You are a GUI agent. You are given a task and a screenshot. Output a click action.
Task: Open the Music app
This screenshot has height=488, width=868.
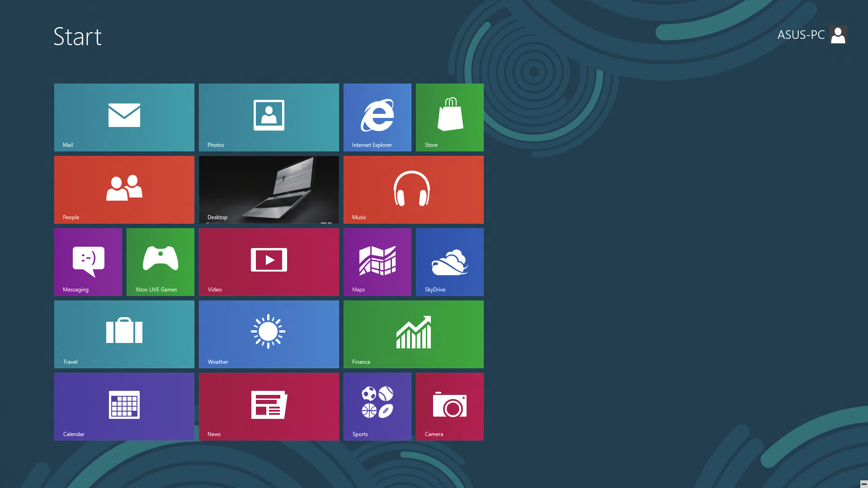pyautogui.click(x=413, y=189)
